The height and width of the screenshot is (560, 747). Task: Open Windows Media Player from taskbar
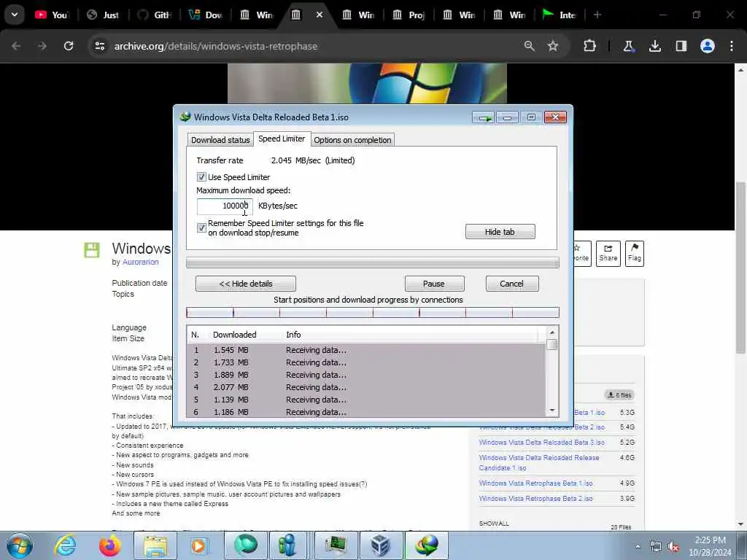(x=198, y=545)
